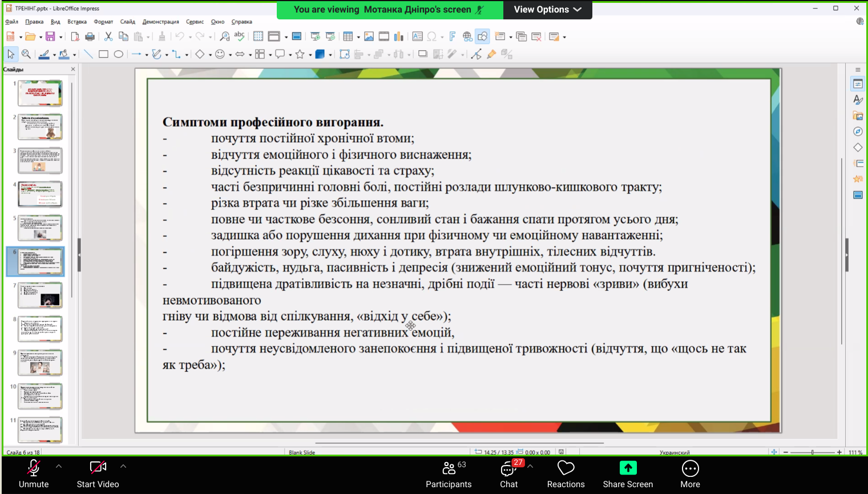Adjust the zoom slider in status bar

tap(812, 452)
